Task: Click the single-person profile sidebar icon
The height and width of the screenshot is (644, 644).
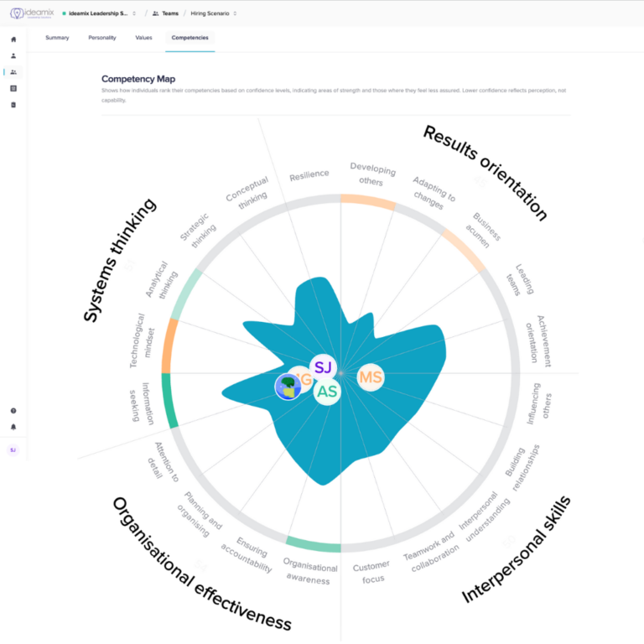Action: 13,55
